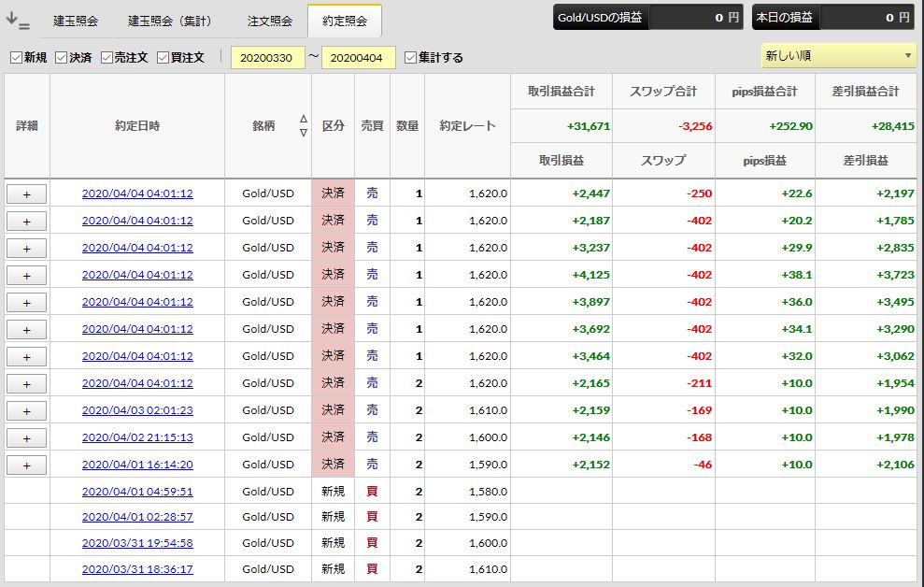Toggle the 決済 checkbox
The width and height of the screenshot is (924, 587).
pyautogui.click(x=62, y=58)
